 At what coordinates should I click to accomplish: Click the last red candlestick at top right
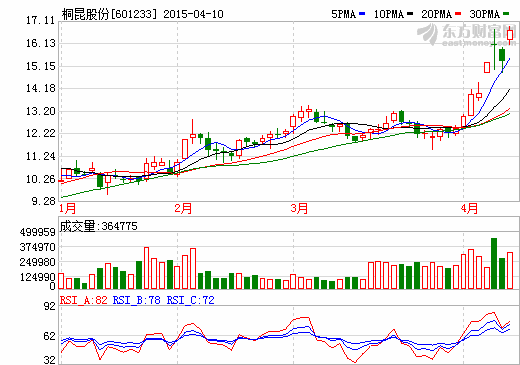click(510, 35)
